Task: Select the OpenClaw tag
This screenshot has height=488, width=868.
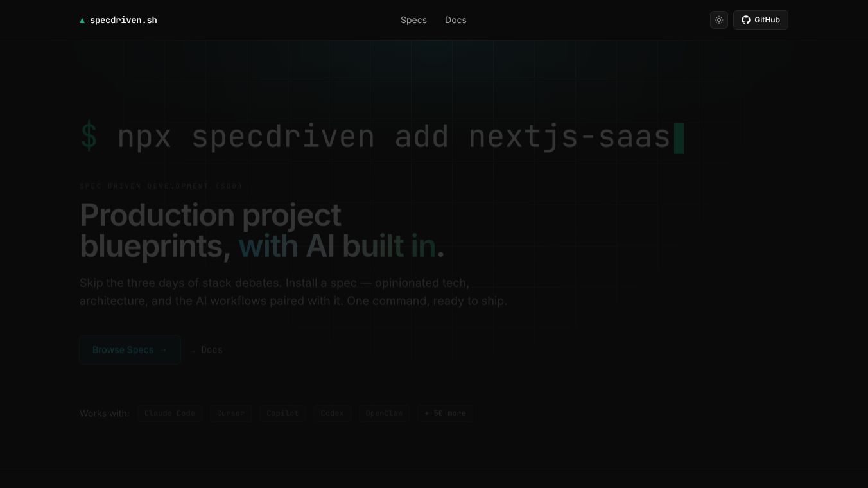Action: pos(384,413)
